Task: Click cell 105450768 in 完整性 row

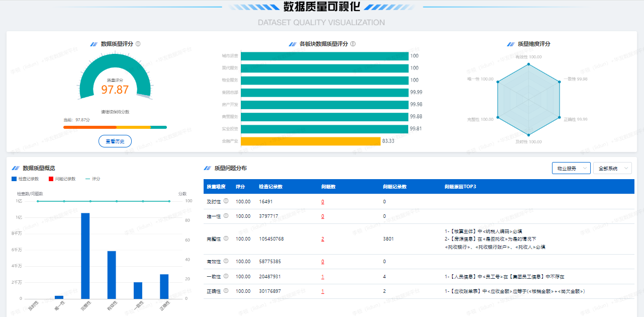Action: 271,239
